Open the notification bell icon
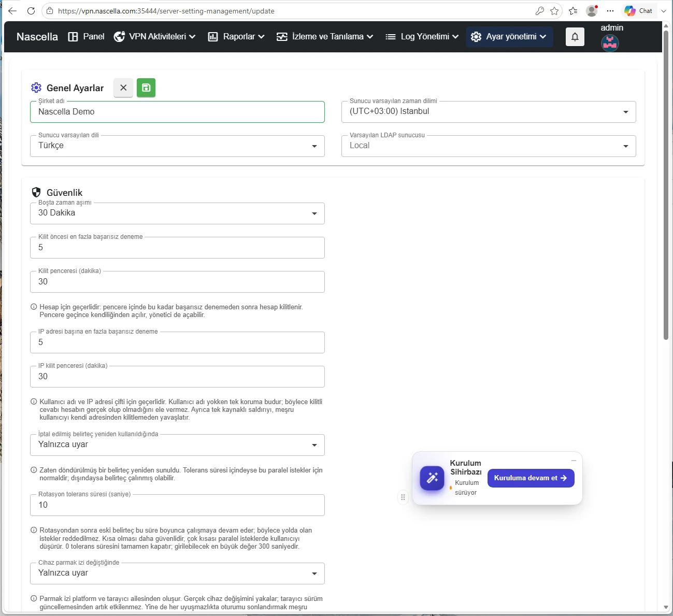 575,37
